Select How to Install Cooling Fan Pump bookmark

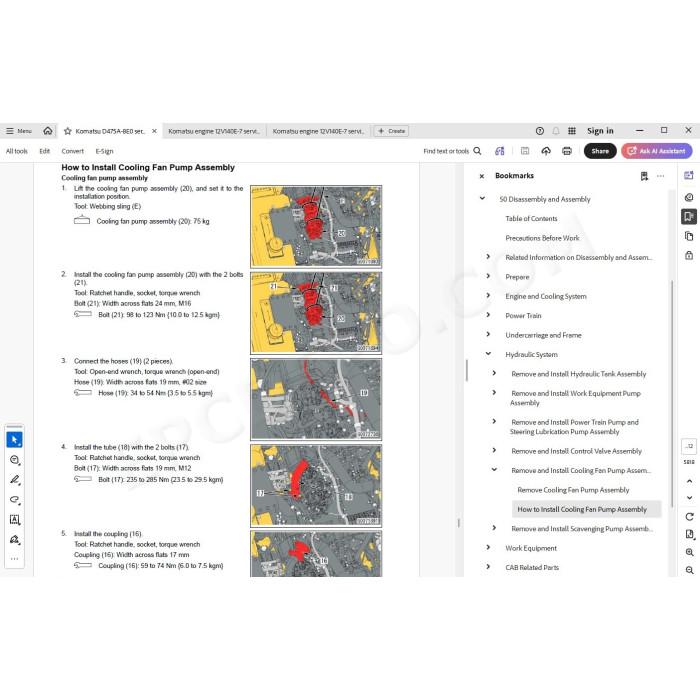pyautogui.click(x=586, y=509)
